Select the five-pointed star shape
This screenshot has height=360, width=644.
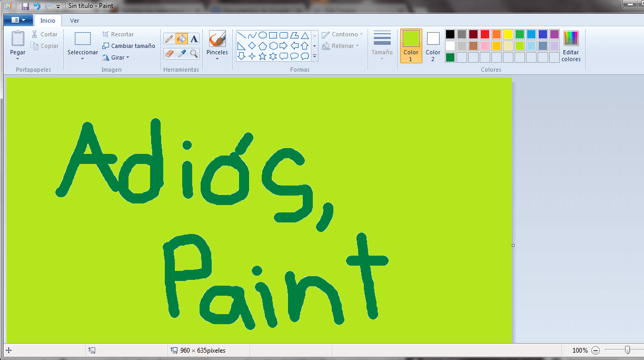[262, 56]
